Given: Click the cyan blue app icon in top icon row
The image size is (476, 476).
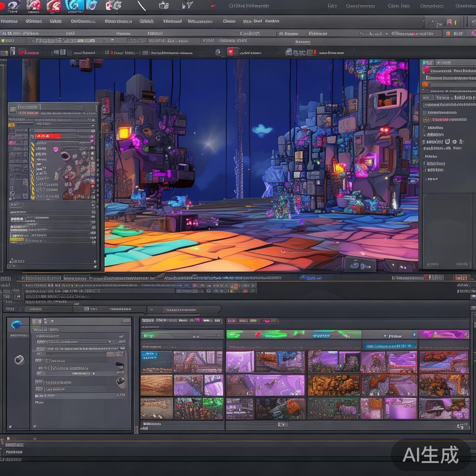Looking at the screenshot, I should pos(74,5).
